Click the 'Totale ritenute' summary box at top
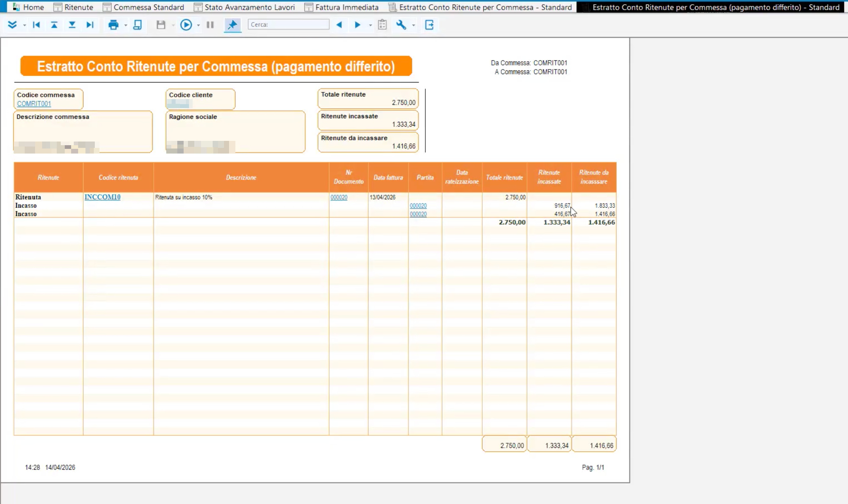The height and width of the screenshot is (504, 848). pyautogui.click(x=368, y=98)
